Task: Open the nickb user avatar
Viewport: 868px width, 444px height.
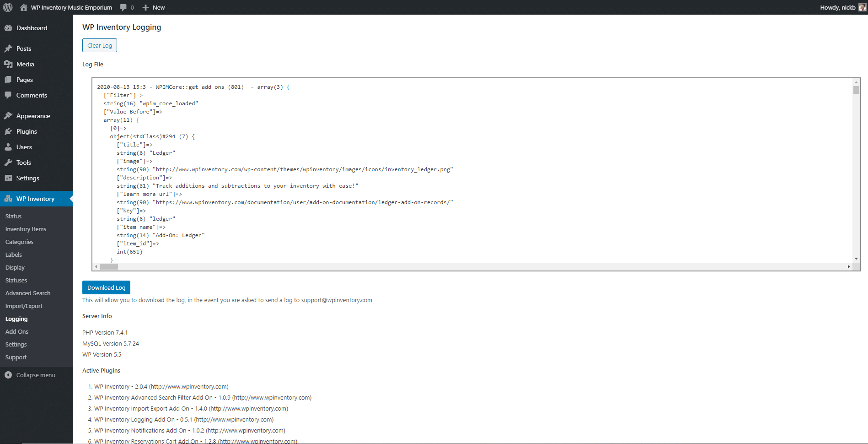Action: (863, 7)
